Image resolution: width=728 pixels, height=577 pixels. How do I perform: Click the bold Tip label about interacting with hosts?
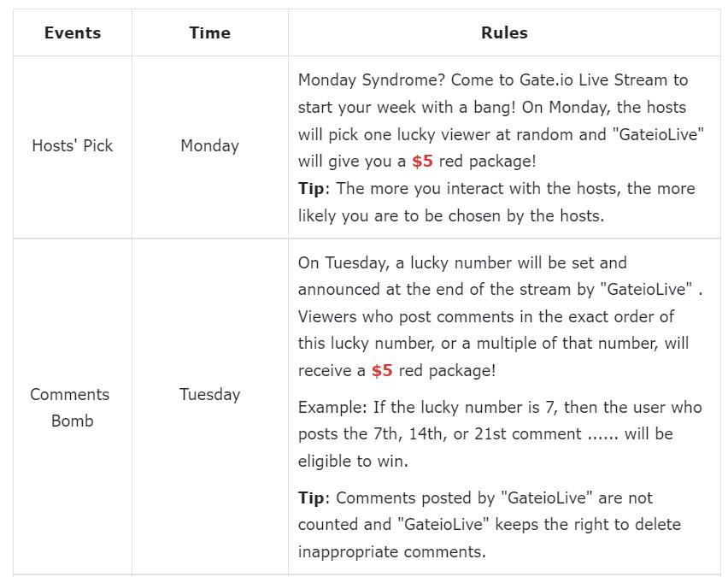point(312,189)
